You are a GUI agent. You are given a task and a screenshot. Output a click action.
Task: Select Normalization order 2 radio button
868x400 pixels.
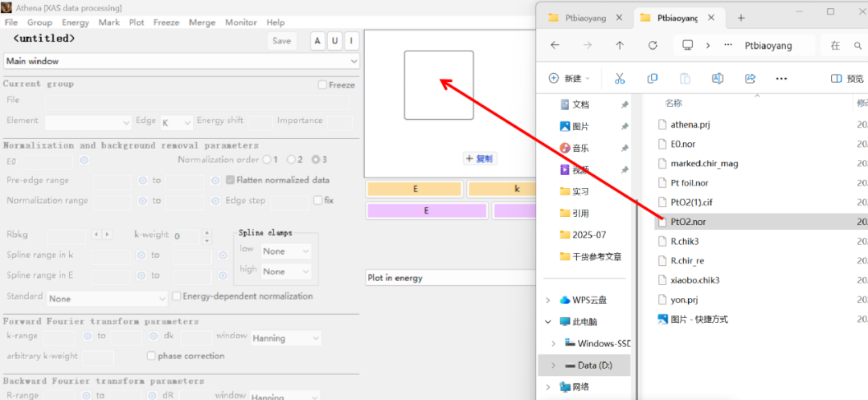point(291,160)
